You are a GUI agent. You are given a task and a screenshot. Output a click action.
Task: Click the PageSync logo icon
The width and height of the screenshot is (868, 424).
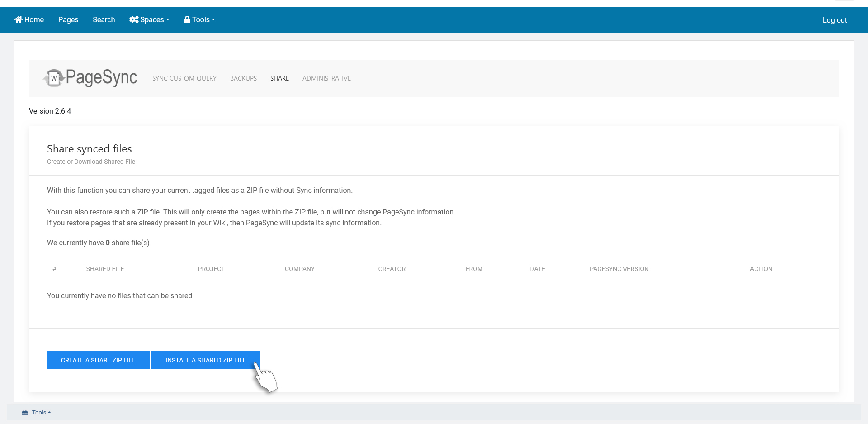(x=54, y=78)
